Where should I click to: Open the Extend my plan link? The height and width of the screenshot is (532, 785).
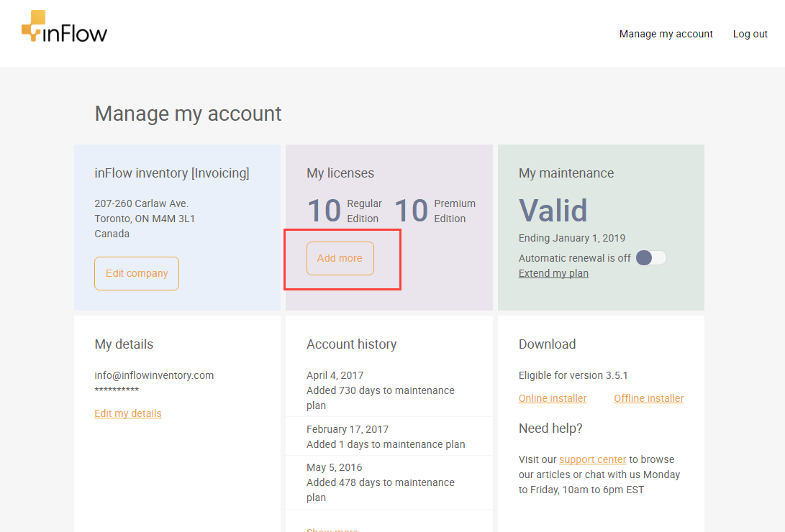tap(553, 273)
